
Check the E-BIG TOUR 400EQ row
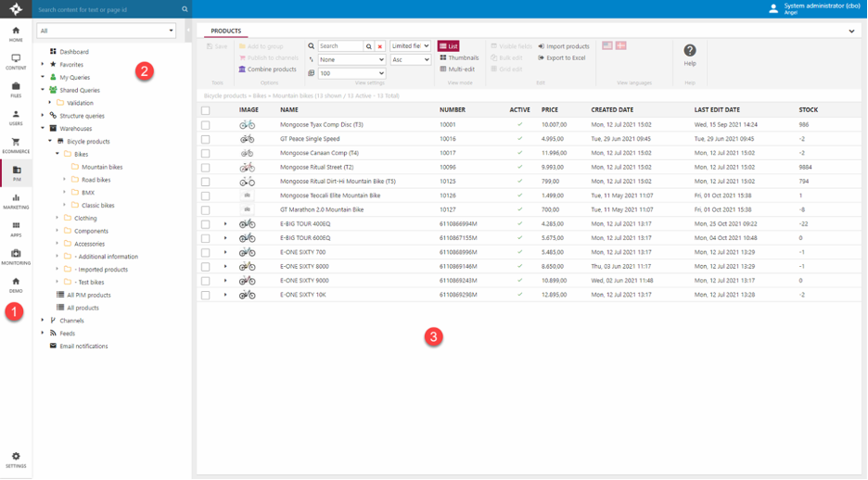pyautogui.click(x=205, y=224)
